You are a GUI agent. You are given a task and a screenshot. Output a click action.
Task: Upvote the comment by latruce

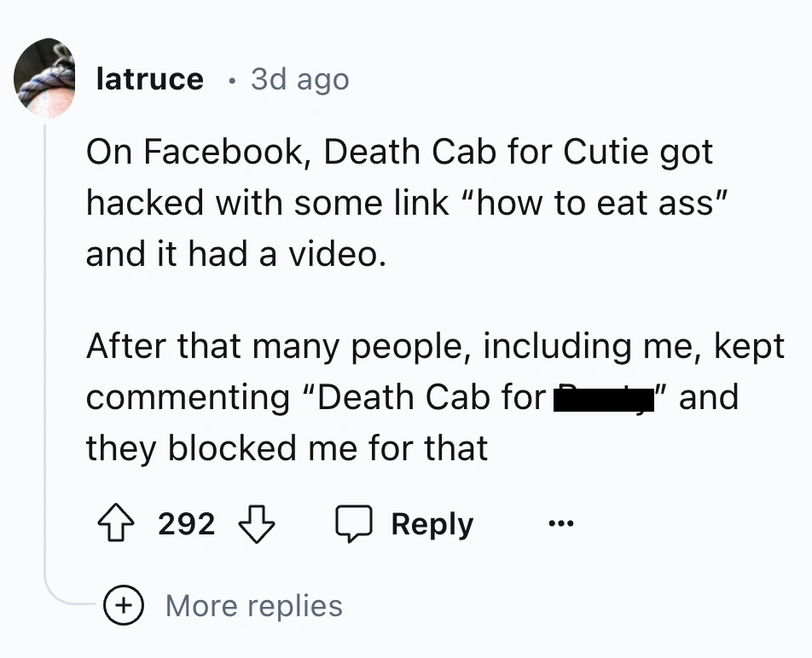pyautogui.click(x=117, y=523)
